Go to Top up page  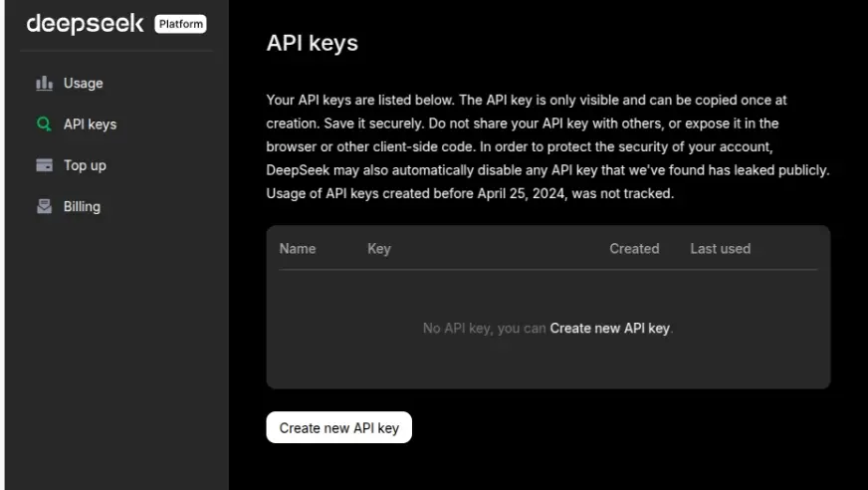(85, 165)
